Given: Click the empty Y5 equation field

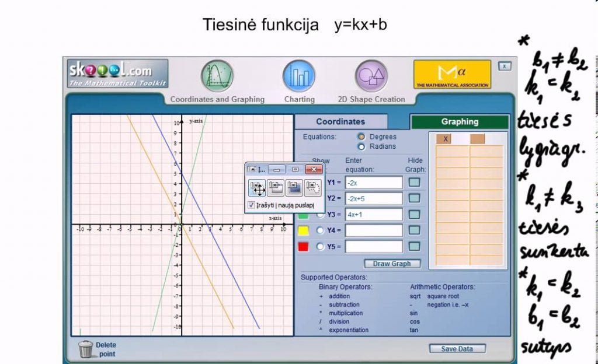Looking at the screenshot, I should [x=374, y=246].
